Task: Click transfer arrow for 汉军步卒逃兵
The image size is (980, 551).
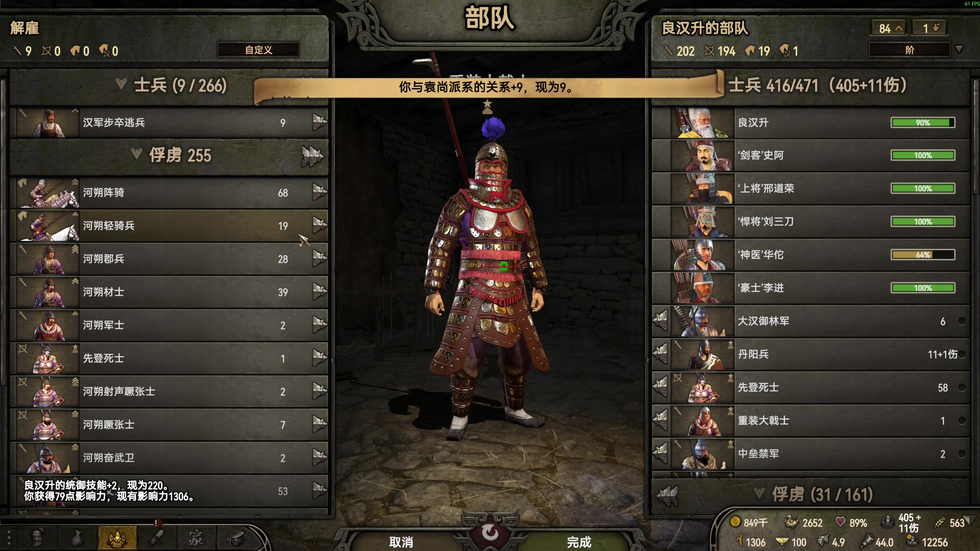Action: pyautogui.click(x=319, y=122)
